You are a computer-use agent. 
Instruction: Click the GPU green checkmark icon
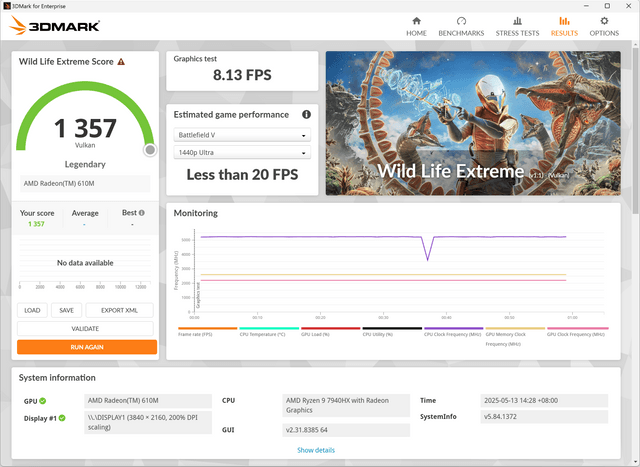[x=43, y=401]
